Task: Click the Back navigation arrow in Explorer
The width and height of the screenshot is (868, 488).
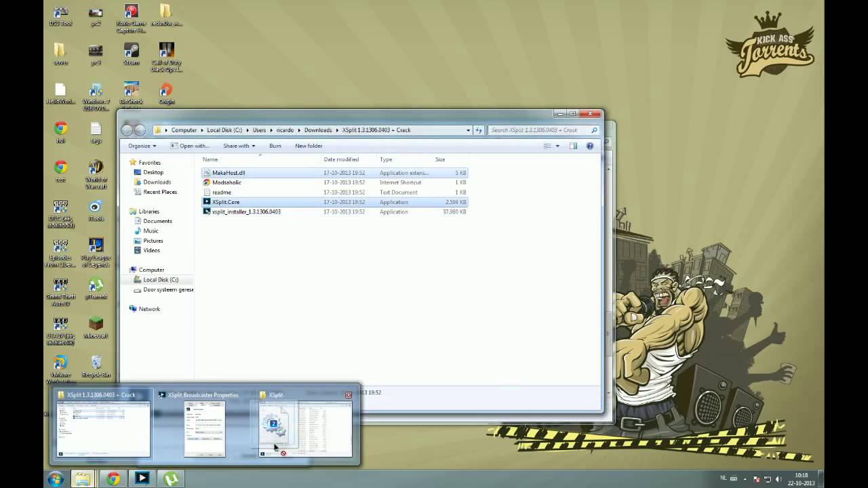Action: (127, 130)
